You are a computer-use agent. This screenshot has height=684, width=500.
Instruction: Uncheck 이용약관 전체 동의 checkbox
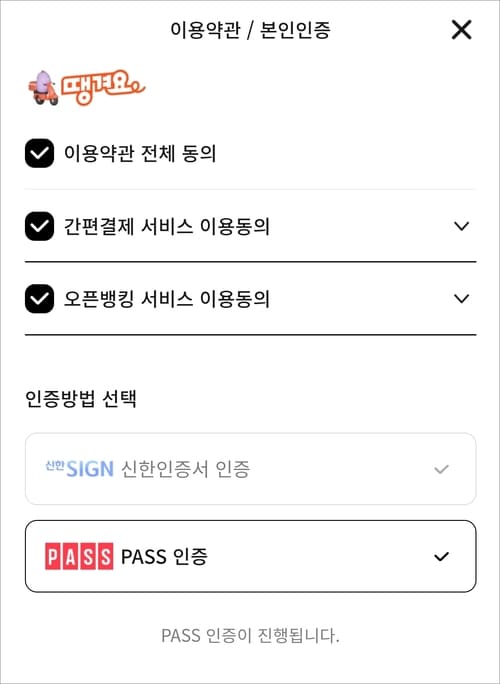click(x=39, y=153)
